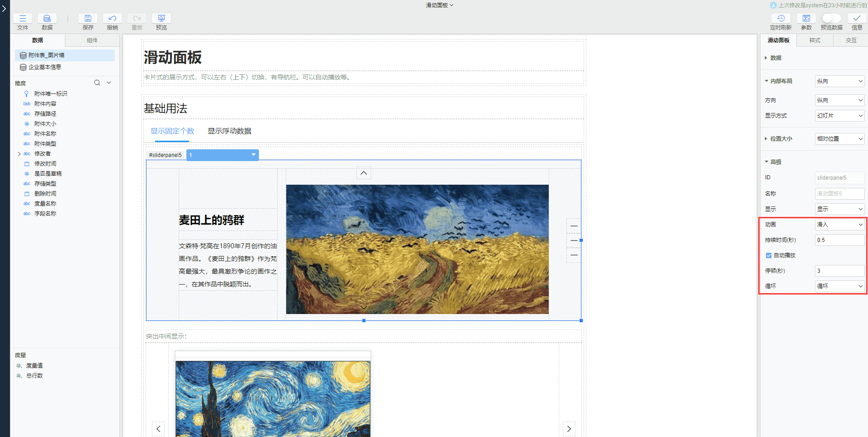Screen dimensions: 868x437
Task: Open the 参数 (Parameters) icon
Action: (x=806, y=19)
